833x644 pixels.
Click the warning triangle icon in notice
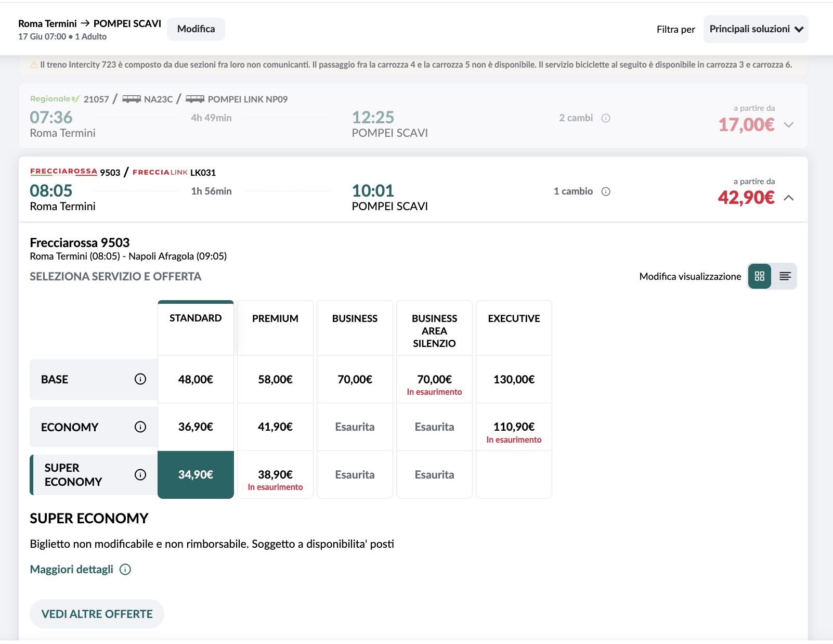(34, 65)
